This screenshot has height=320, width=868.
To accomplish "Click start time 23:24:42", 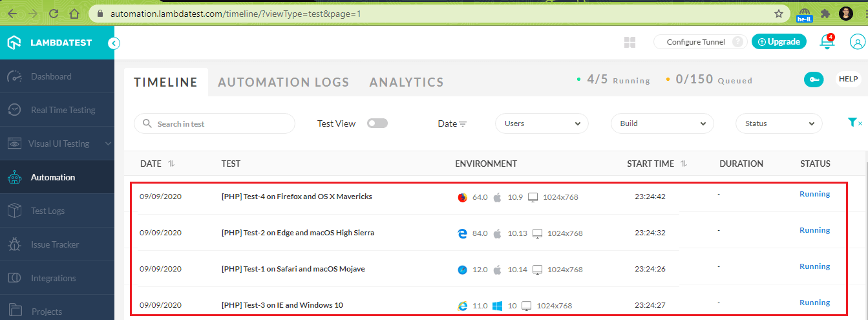I will point(650,197).
